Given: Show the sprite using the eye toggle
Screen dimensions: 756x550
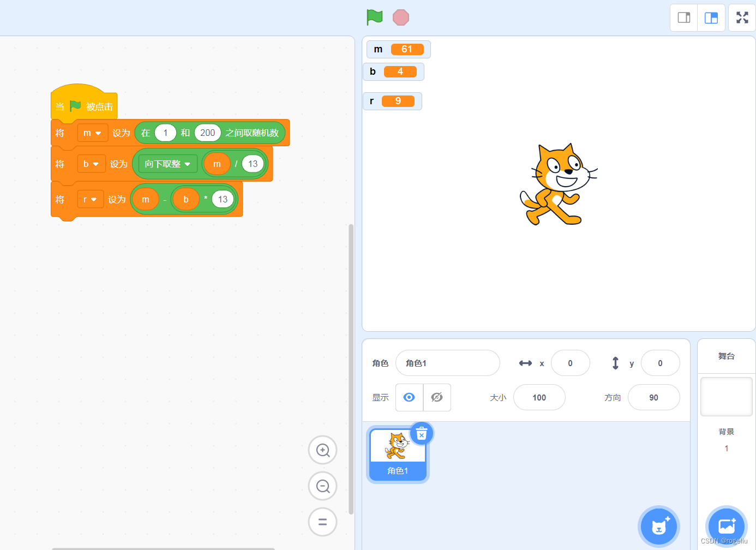Looking at the screenshot, I should [409, 397].
